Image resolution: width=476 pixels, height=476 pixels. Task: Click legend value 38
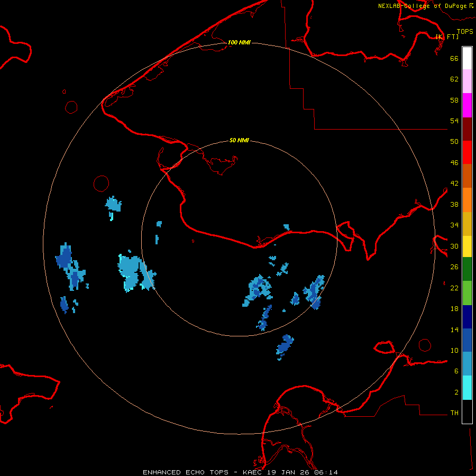click(x=454, y=204)
